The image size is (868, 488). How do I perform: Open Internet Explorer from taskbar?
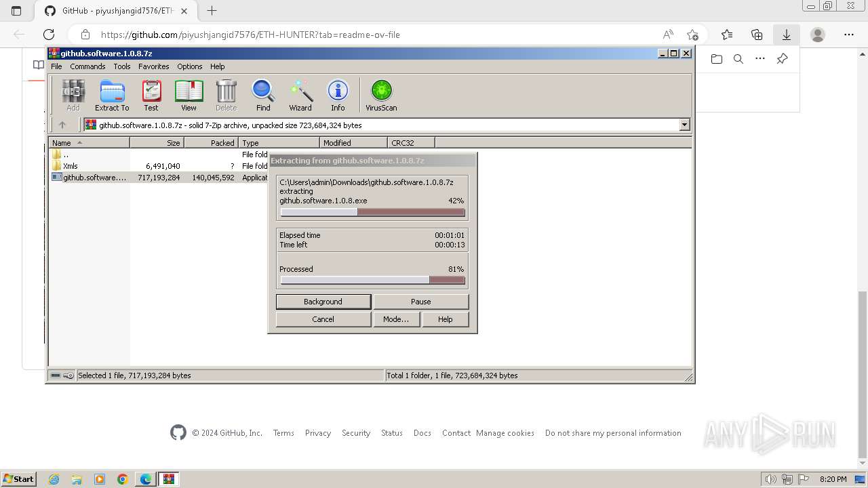(x=54, y=479)
